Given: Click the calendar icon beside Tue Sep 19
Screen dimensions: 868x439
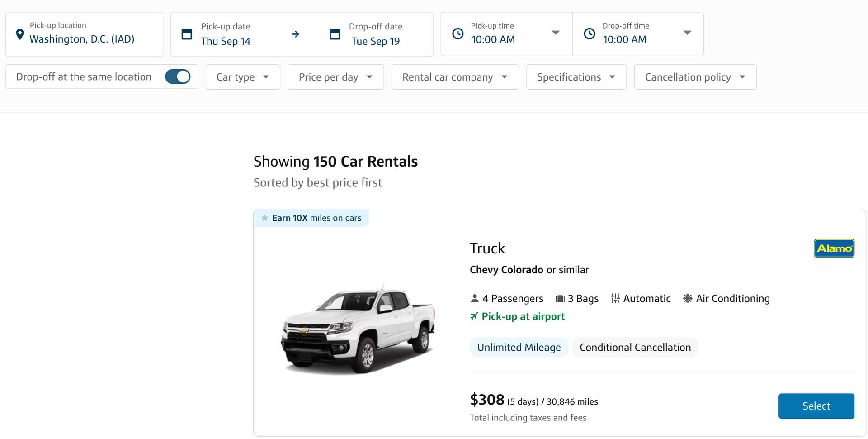Looking at the screenshot, I should coord(334,34).
